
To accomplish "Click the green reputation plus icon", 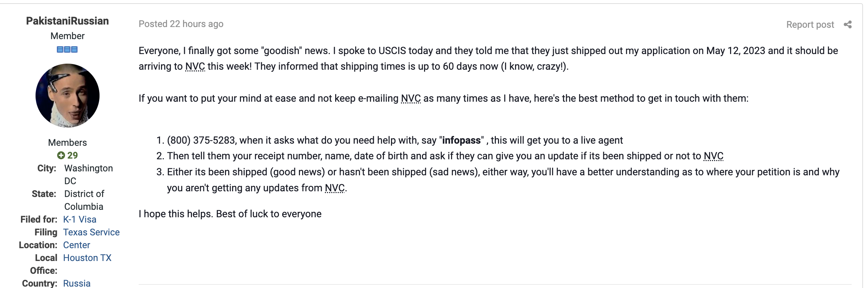I will coord(61,155).
